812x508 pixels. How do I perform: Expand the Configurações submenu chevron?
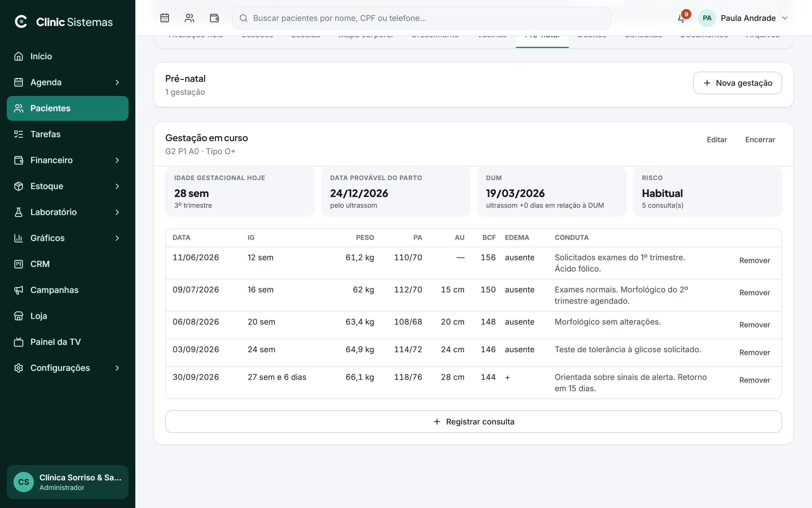click(117, 368)
